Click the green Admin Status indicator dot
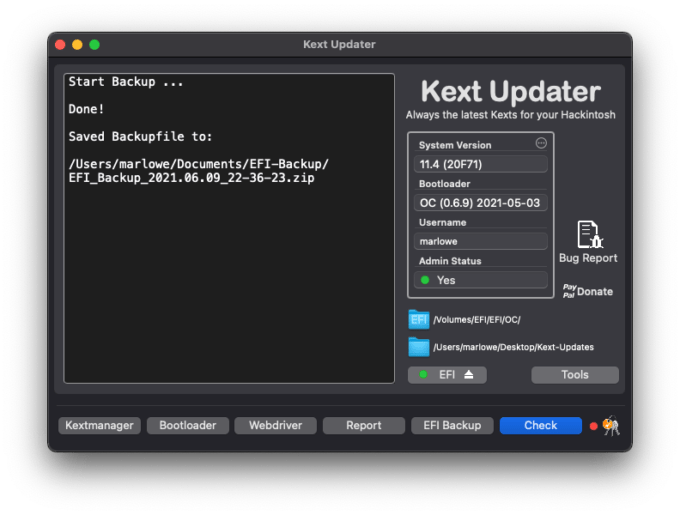Viewport: 680px width, 515px height. coord(425,280)
